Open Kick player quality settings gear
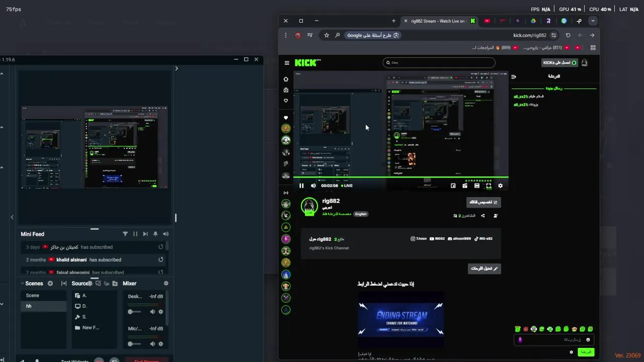Viewport: 644px width, 362px height. point(500,186)
